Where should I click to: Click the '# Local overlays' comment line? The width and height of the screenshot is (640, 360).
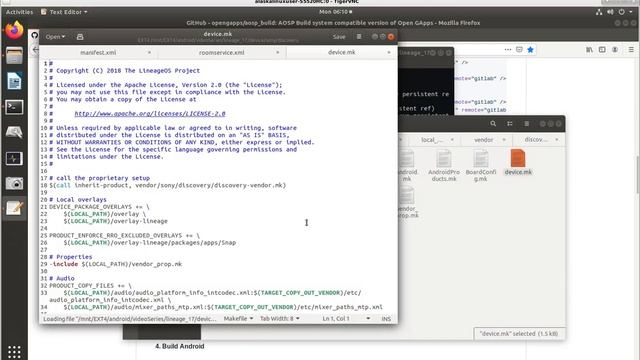click(78, 200)
